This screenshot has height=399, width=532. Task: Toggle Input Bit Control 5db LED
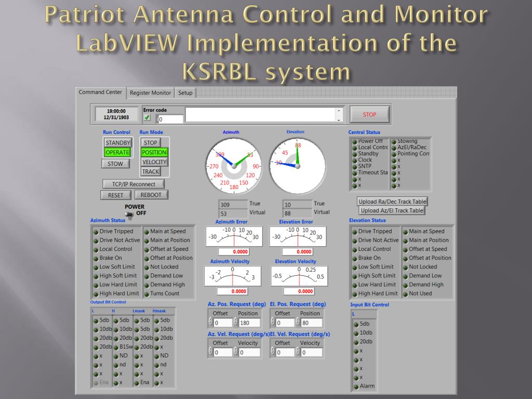pyautogui.click(x=356, y=324)
